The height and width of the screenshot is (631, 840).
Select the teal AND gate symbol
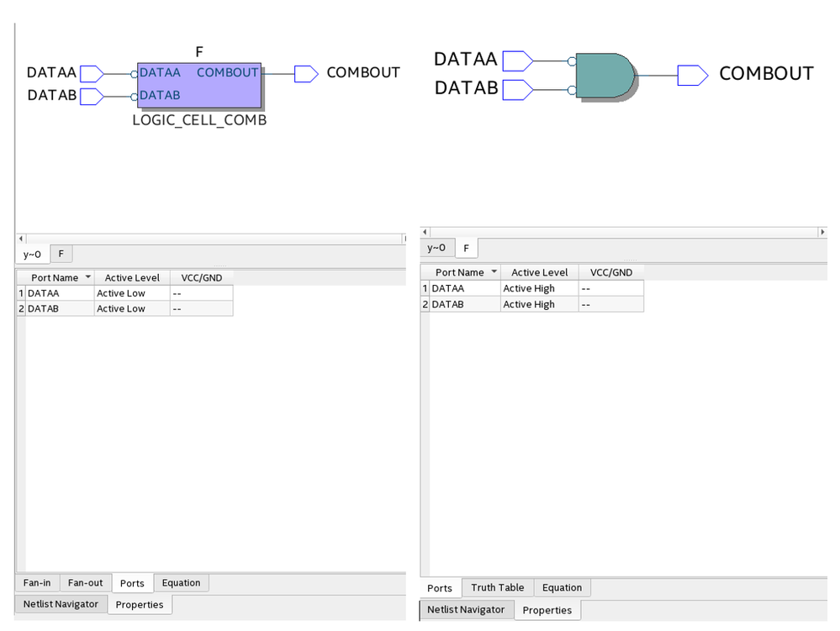tap(605, 76)
